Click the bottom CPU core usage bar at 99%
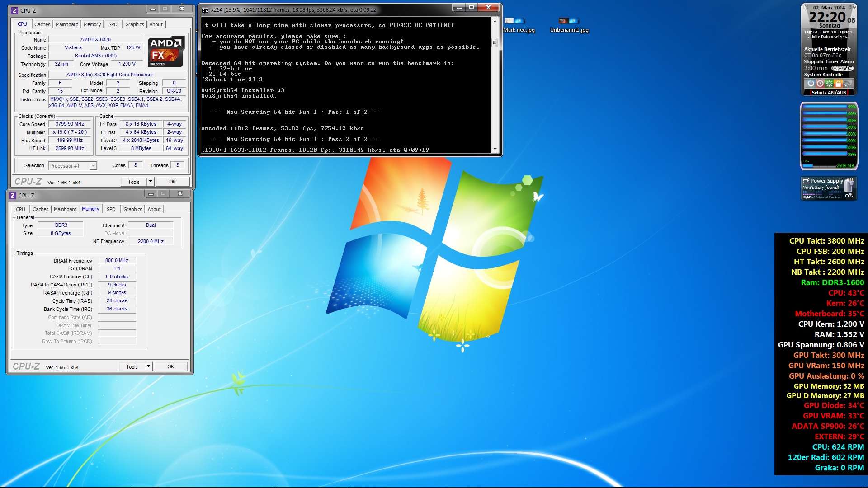Image resolution: width=868 pixels, height=488 pixels. point(825,155)
